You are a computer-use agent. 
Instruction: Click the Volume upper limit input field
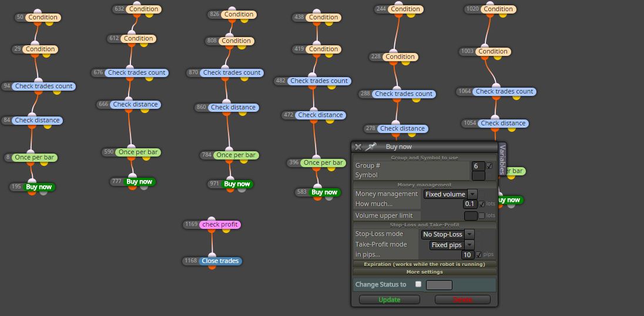pos(471,215)
